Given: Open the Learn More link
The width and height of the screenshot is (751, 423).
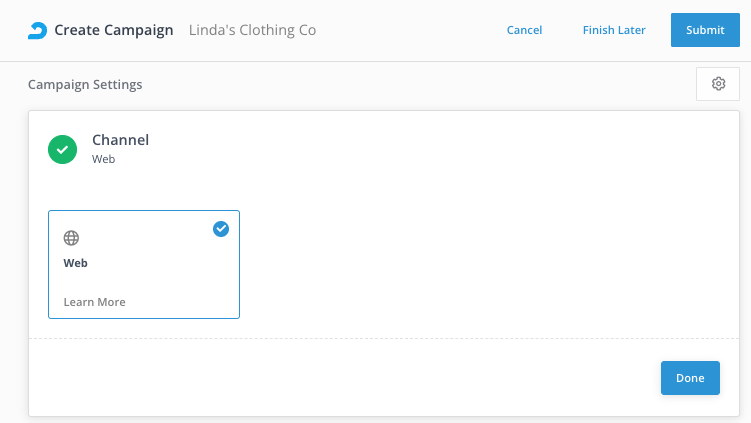Looking at the screenshot, I should [95, 302].
